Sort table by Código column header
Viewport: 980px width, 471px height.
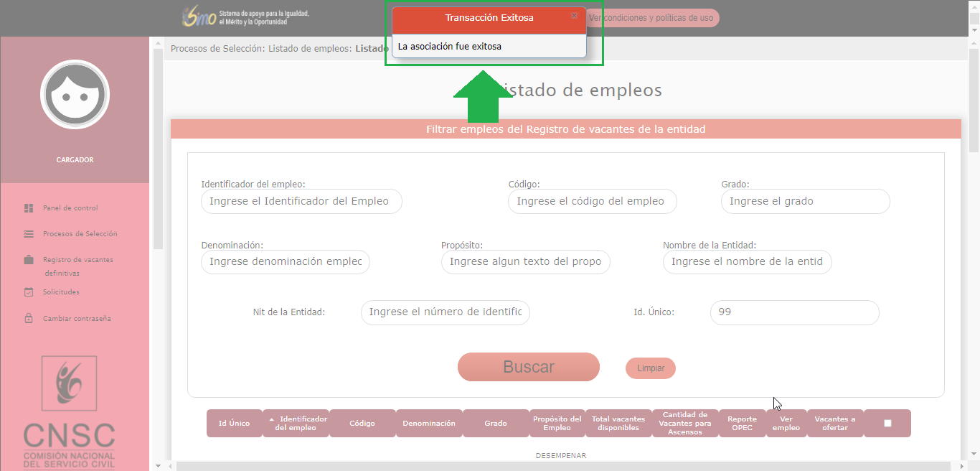[362, 424]
